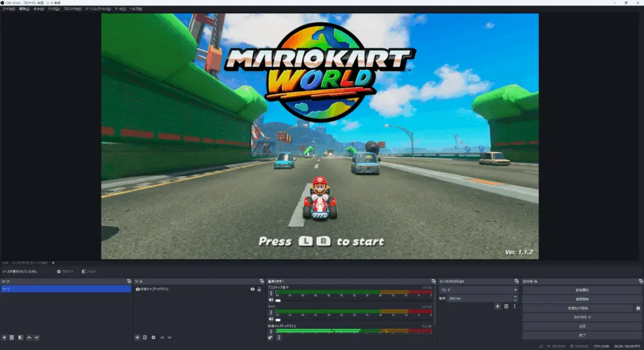Open preview scaling dropdown arrow
The width and height of the screenshot is (644, 350).
point(53,263)
